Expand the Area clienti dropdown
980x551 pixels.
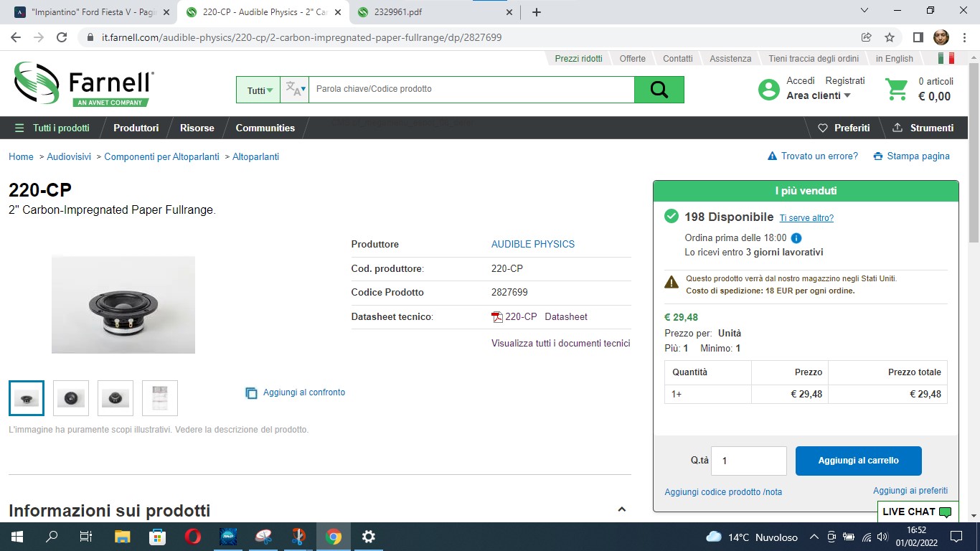pos(819,95)
